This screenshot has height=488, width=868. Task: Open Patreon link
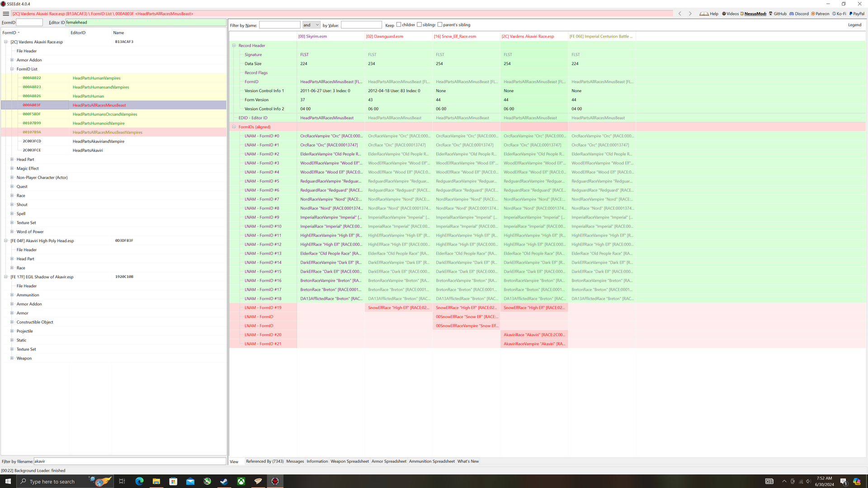tap(820, 14)
